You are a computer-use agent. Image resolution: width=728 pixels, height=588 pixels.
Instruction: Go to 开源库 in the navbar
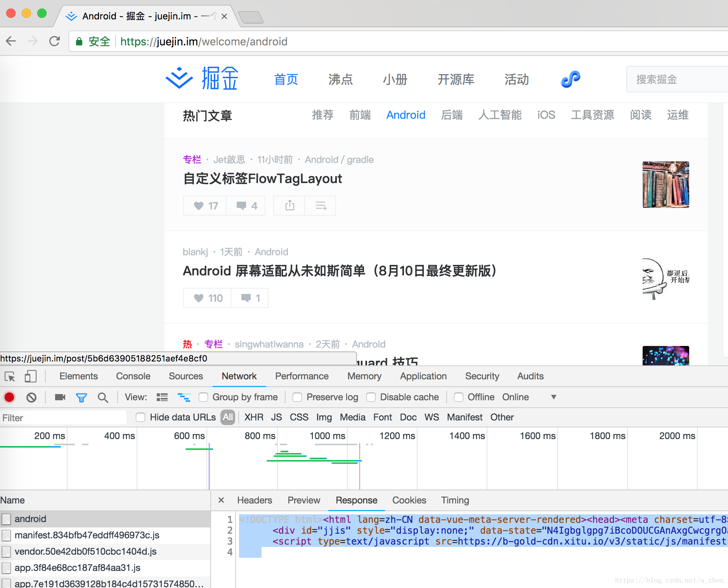[456, 80]
